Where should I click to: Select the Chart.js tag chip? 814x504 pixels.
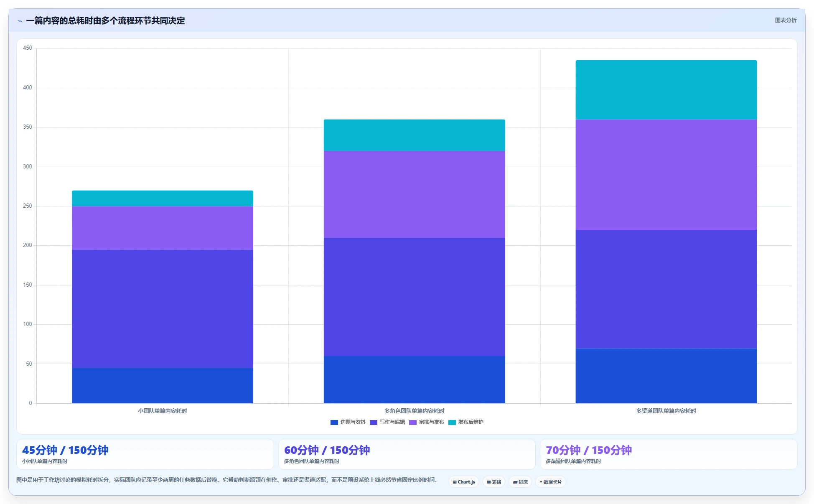pos(464,482)
